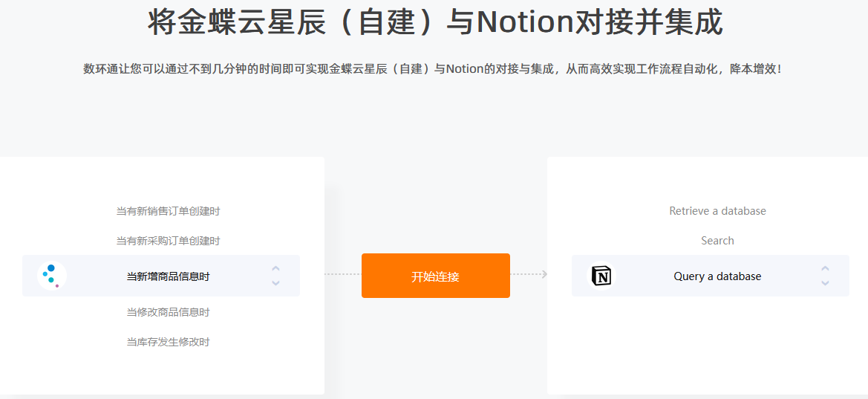Screen dimensions: 868x399
Task: Select the 当库存发生修改时 trigger
Action: [169, 342]
